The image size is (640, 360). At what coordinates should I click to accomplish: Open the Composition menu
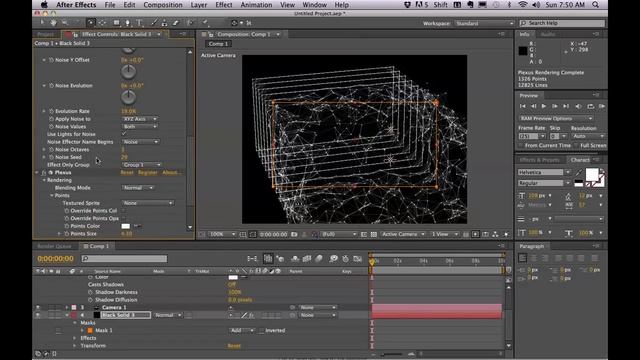(163, 5)
